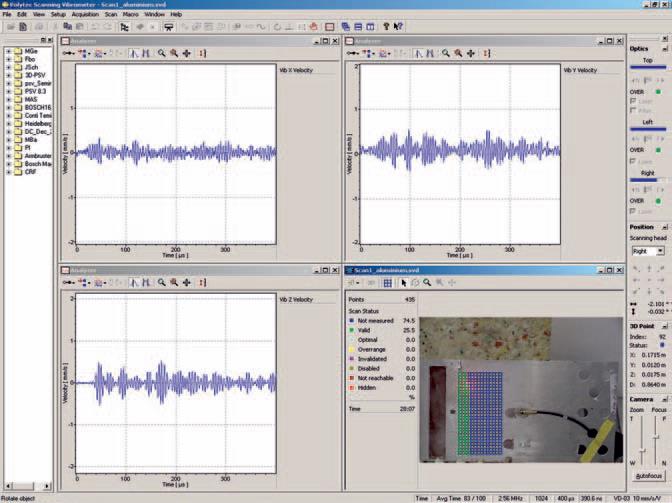This screenshot has height=503, width=672.
Task: Select the pointer tool in the Scan1_aluminium window
Action: tap(403, 283)
